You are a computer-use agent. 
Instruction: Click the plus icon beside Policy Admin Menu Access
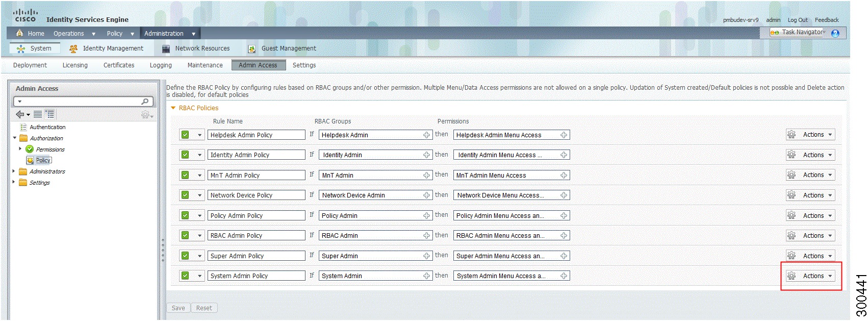(x=564, y=216)
